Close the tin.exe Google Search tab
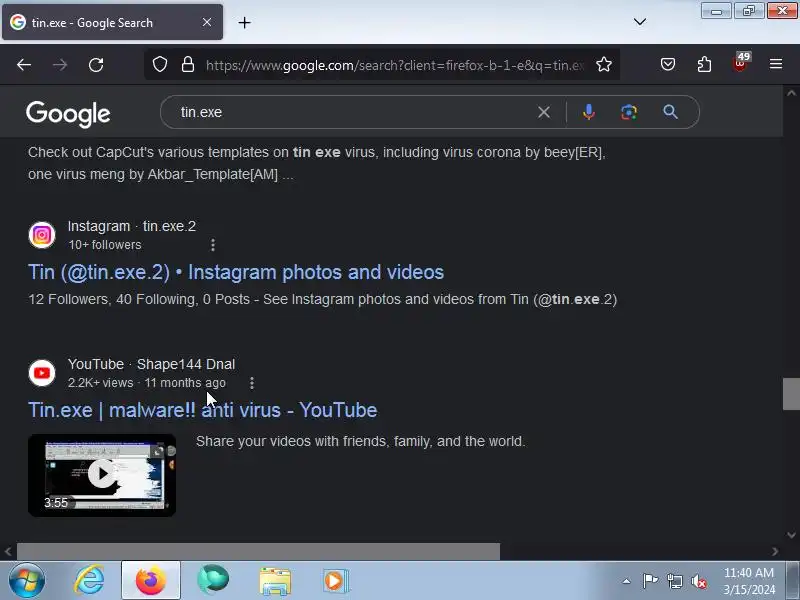The height and width of the screenshot is (600, 800). click(207, 22)
